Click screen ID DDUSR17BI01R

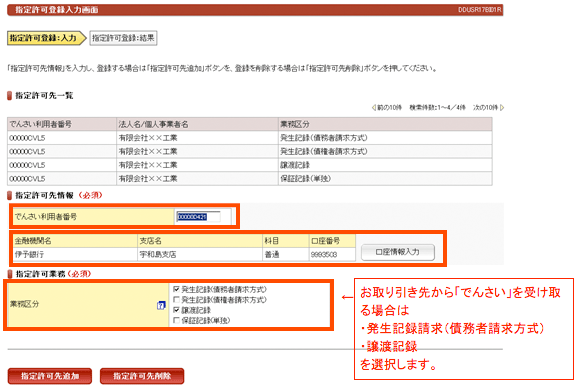point(480,10)
